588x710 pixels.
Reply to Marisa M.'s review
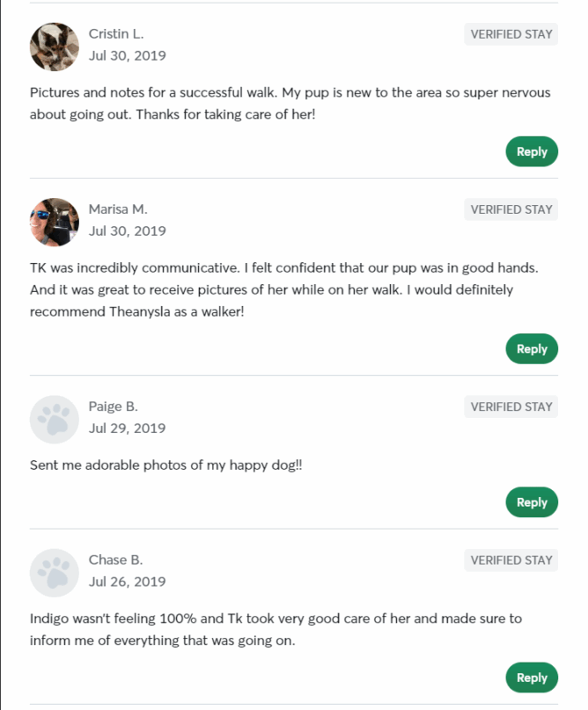pos(532,348)
